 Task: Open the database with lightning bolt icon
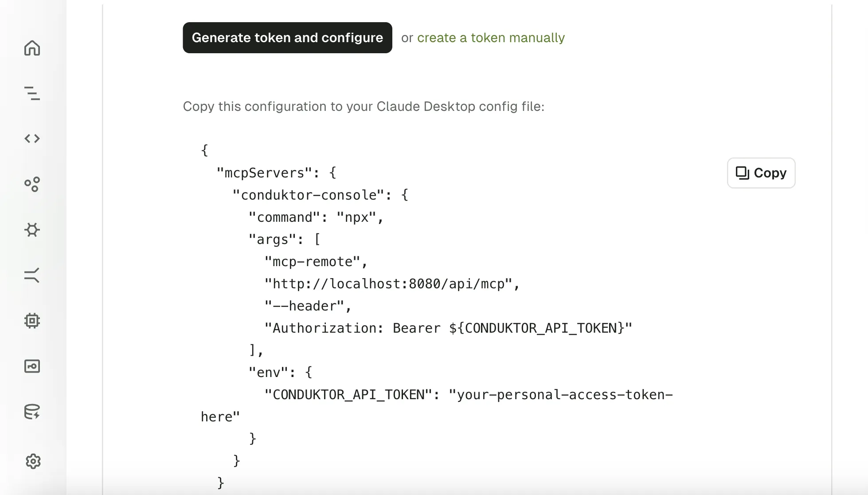tap(32, 412)
